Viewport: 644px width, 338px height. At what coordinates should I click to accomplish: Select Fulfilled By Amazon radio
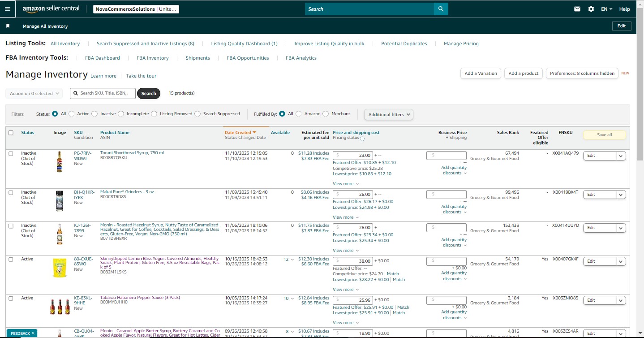[x=299, y=114]
